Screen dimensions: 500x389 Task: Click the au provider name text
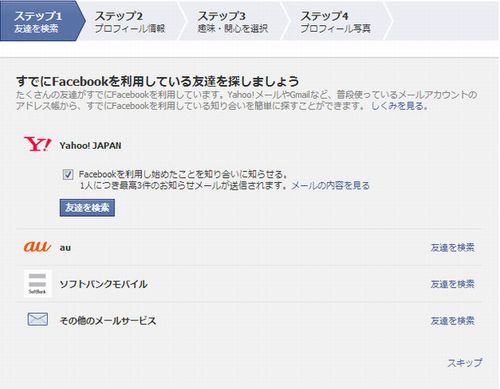(x=65, y=248)
